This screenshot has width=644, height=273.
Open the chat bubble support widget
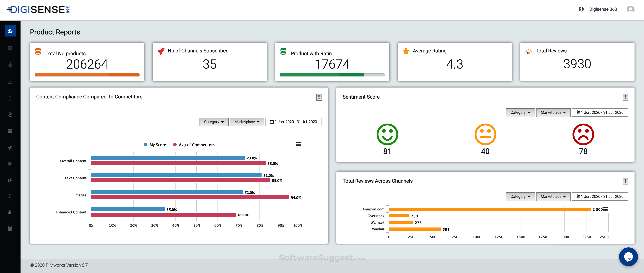pos(628,257)
